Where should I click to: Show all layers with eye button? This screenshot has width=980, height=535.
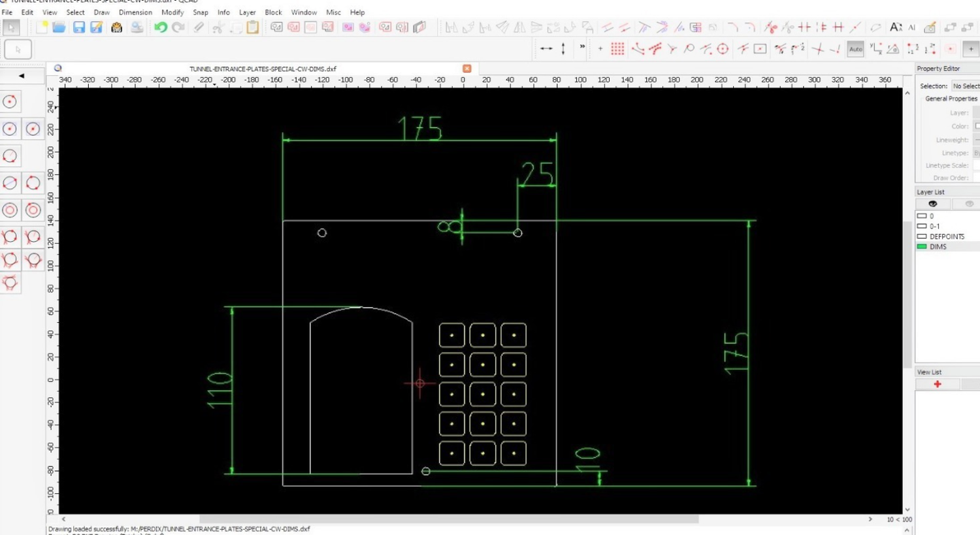pyautogui.click(x=932, y=204)
